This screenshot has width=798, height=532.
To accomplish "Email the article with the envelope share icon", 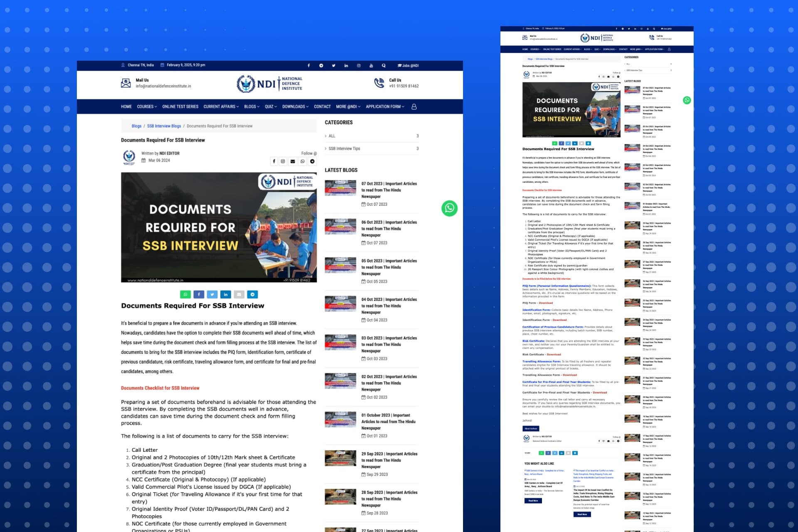I will 239,294.
